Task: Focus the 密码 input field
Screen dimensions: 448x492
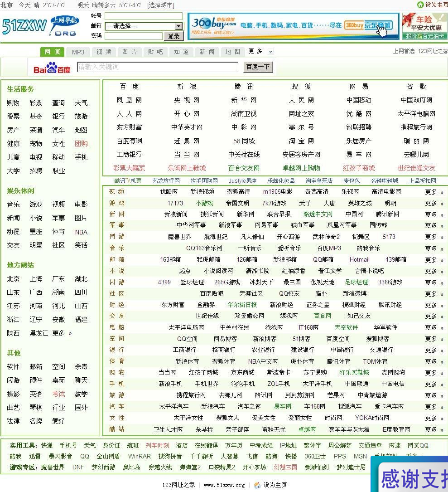Action: click(x=134, y=36)
